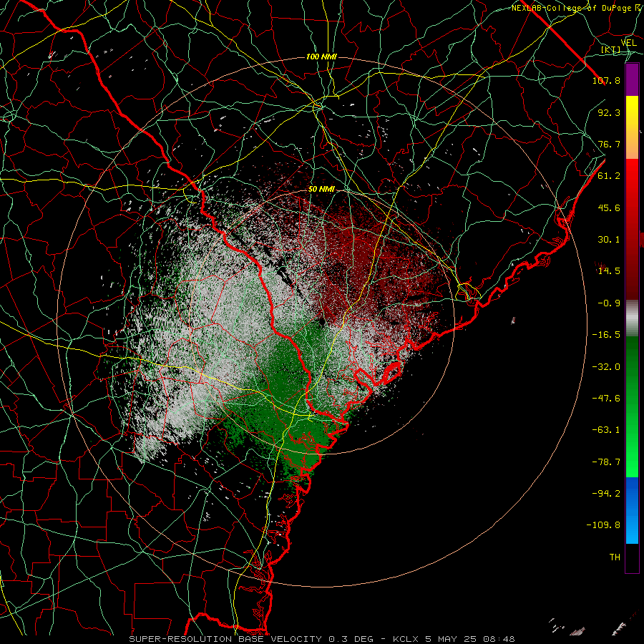644x644 pixels.
Task: Click the 76.7 legend value
Action: point(609,144)
